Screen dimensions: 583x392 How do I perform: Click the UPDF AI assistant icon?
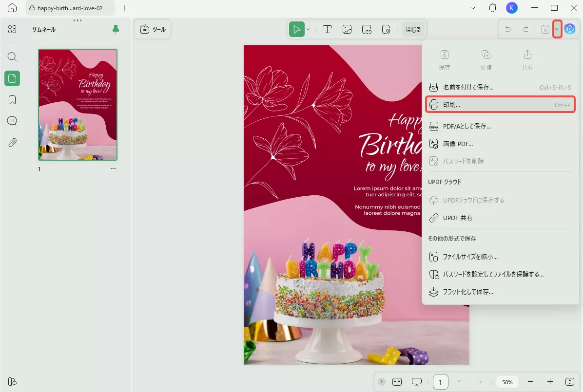coord(569,29)
